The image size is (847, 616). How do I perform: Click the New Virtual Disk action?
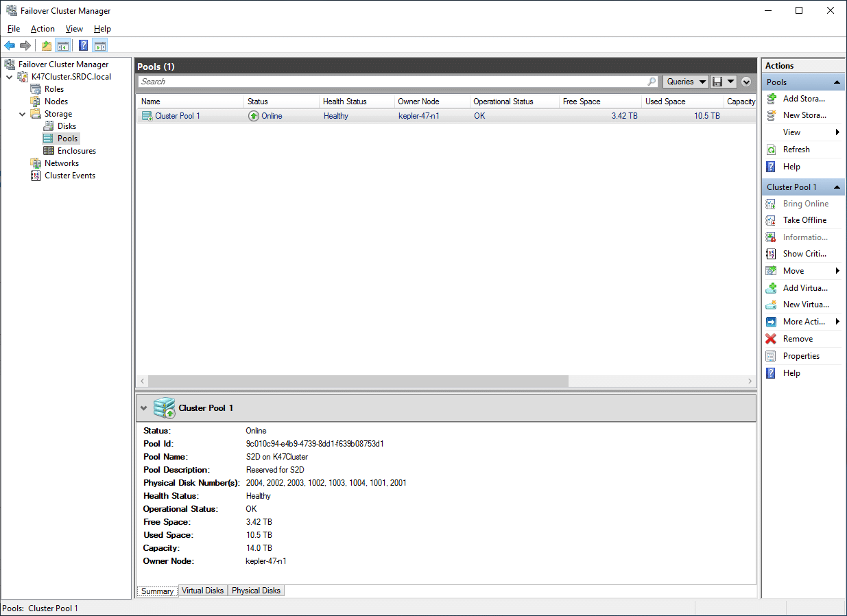click(x=806, y=305)
